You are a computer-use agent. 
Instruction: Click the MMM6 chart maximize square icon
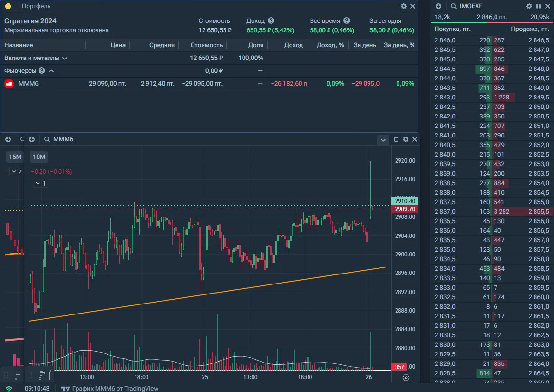[396, 139]
